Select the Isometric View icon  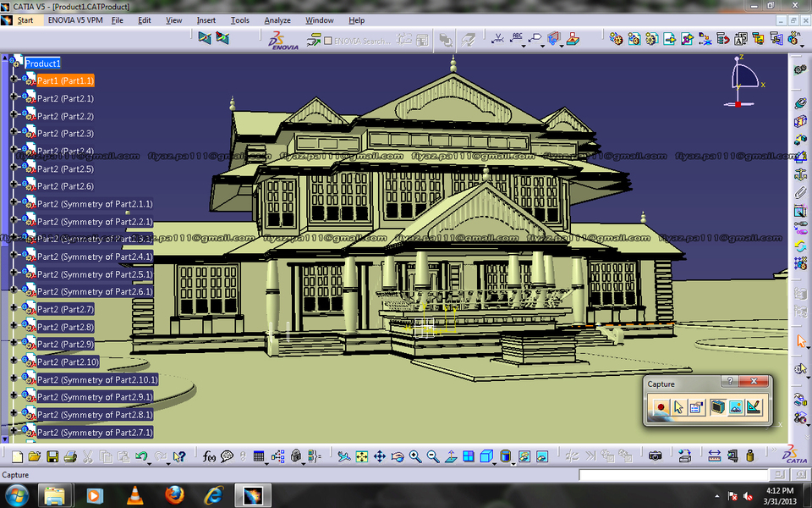tap(486, 456)
